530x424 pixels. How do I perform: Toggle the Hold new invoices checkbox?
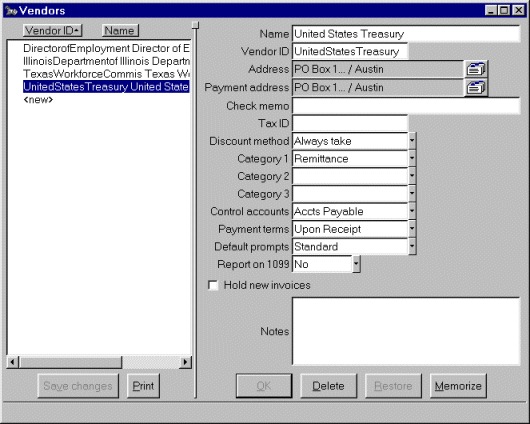pos(213,285)
